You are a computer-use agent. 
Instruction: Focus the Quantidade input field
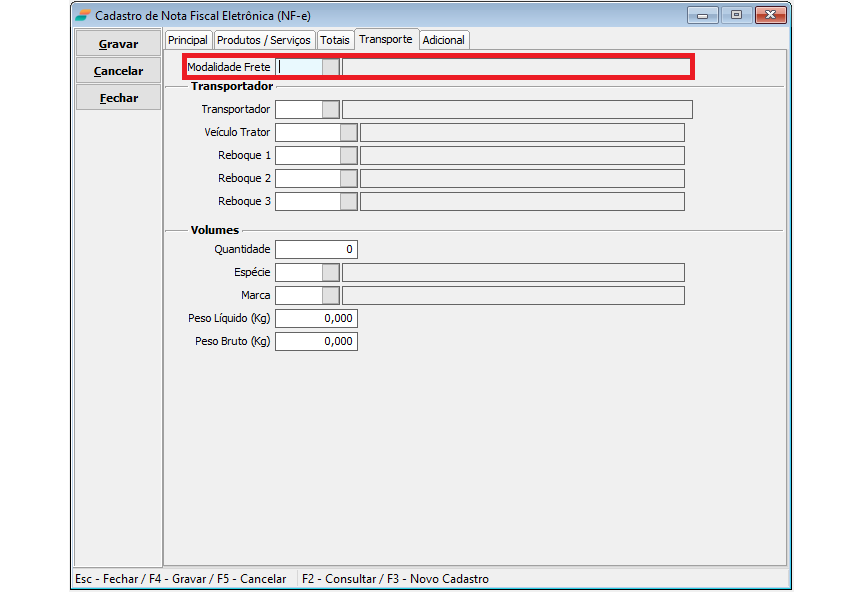click(316, 249)
